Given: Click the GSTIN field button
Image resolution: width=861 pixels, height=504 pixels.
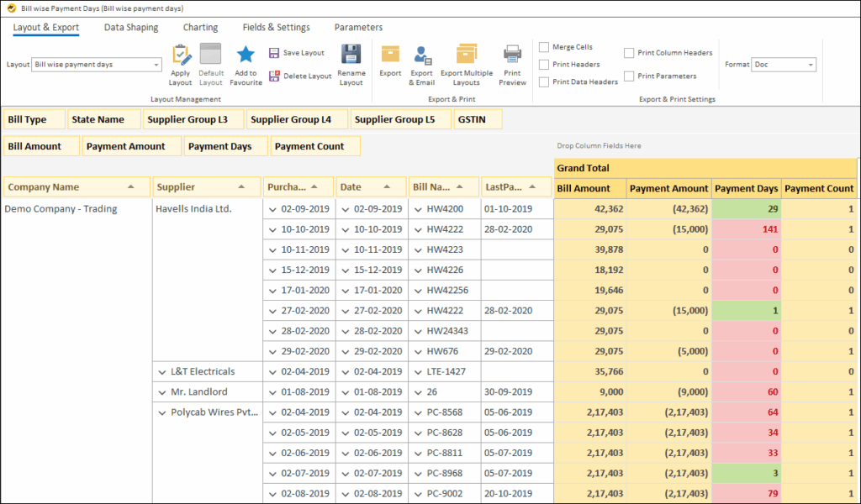Looking at the screenshot, I should point(477,118).
